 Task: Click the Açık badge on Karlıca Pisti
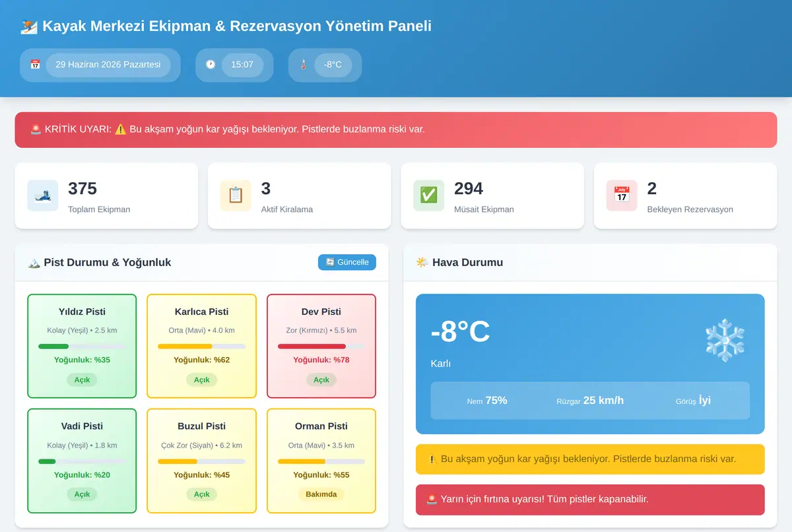point(201,380)
